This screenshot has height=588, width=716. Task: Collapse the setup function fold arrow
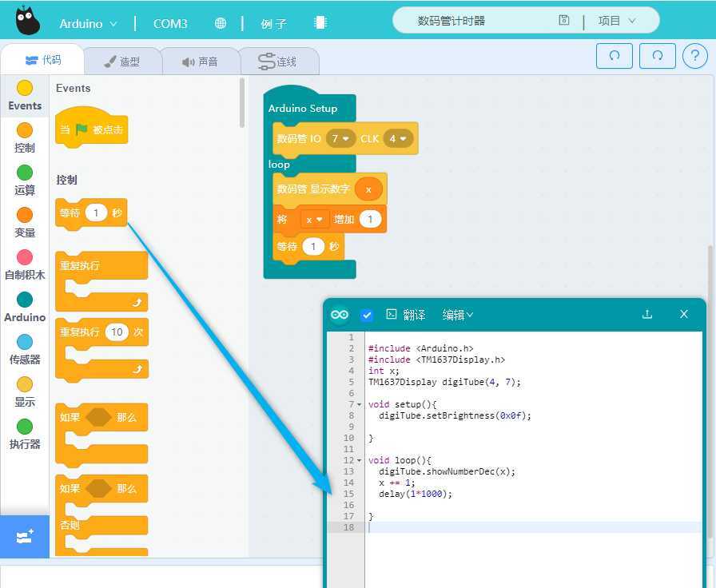click(360, 404)
